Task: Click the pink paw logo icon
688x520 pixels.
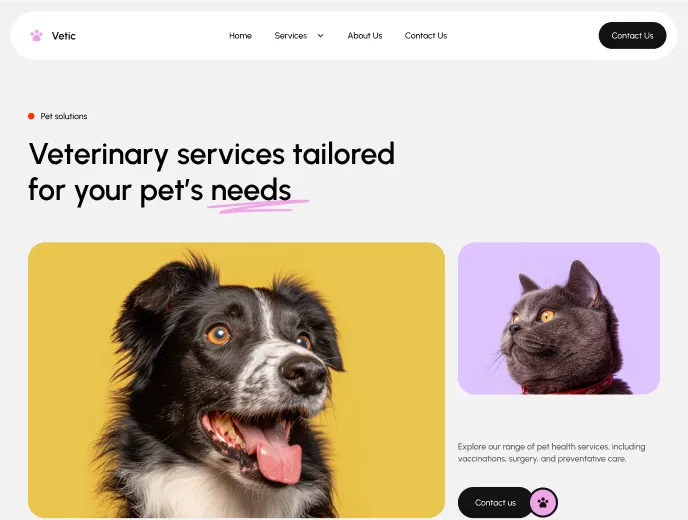Action: [x=36, y=36]
